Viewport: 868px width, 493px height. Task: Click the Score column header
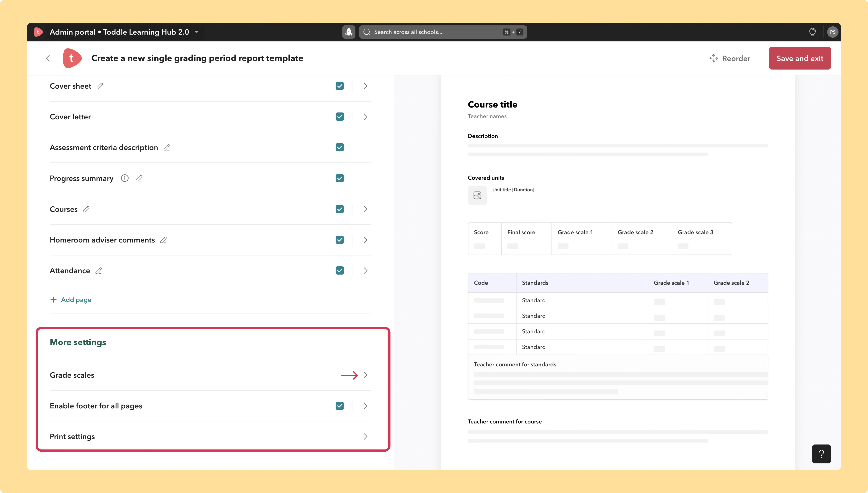pyautogui.click(x=481, y=232)
